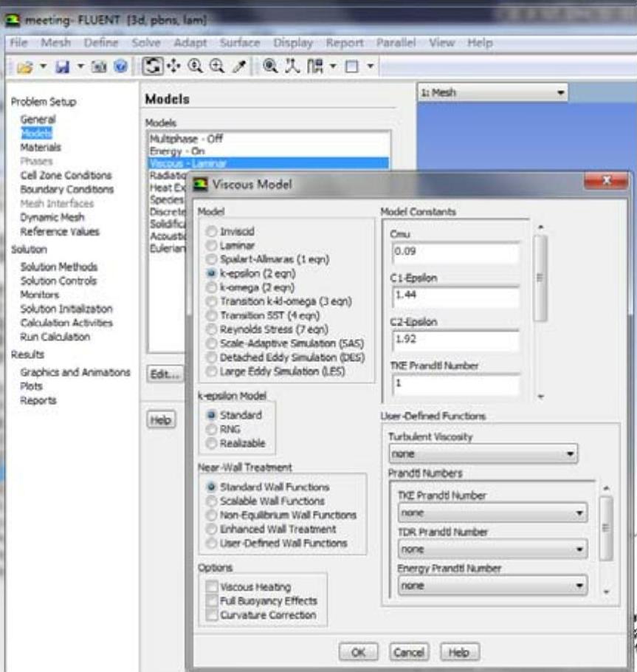The width and height of the screenshot is (637, 672).
Task: Open the Define menu
Action: coord(101,43)
